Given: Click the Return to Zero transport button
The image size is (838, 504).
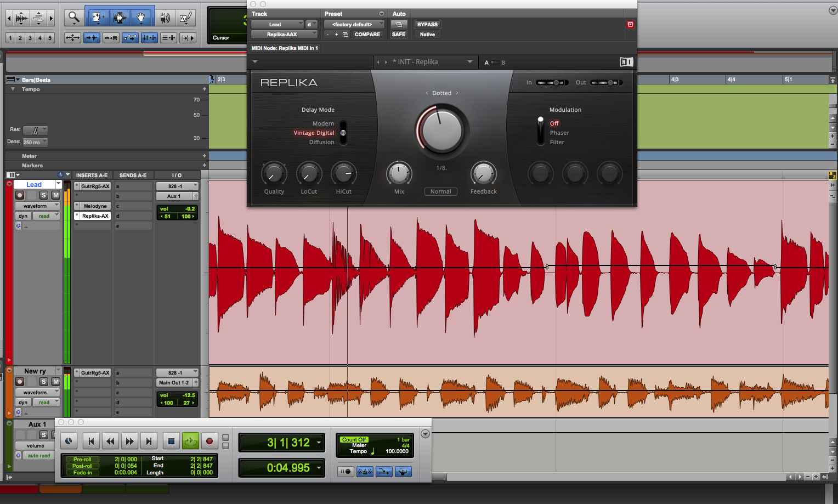Looking at the screenshot, I should click(91, 441).
